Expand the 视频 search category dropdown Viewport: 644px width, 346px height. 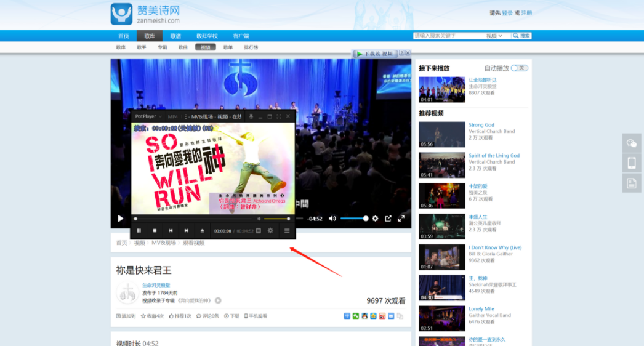coord(494,36)
